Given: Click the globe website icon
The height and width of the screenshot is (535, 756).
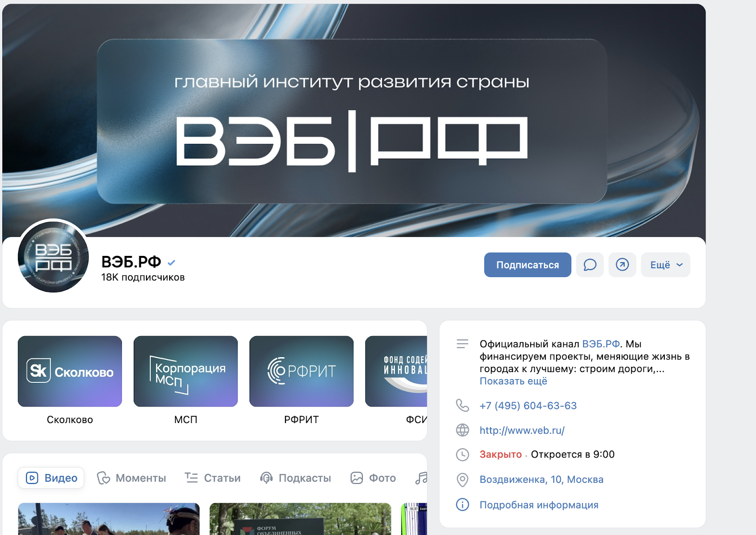Looking at the screenshot, I should point(462,430).
